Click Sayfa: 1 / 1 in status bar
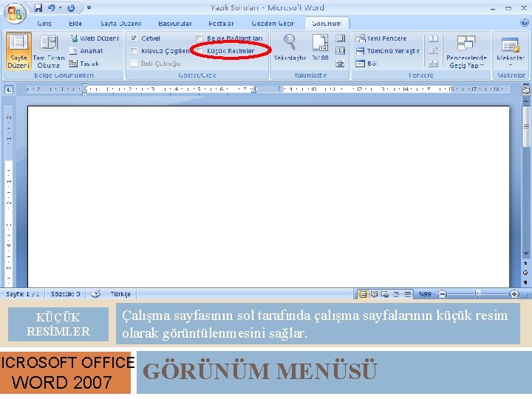The width and height of the screenshot is (532, 399). pyautogui.click(x=22, y=294)
